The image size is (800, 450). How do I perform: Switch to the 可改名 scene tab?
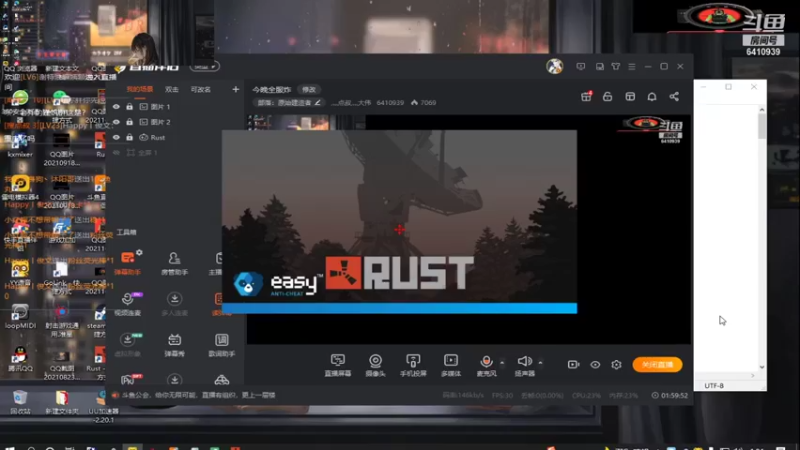pos(201,89)
